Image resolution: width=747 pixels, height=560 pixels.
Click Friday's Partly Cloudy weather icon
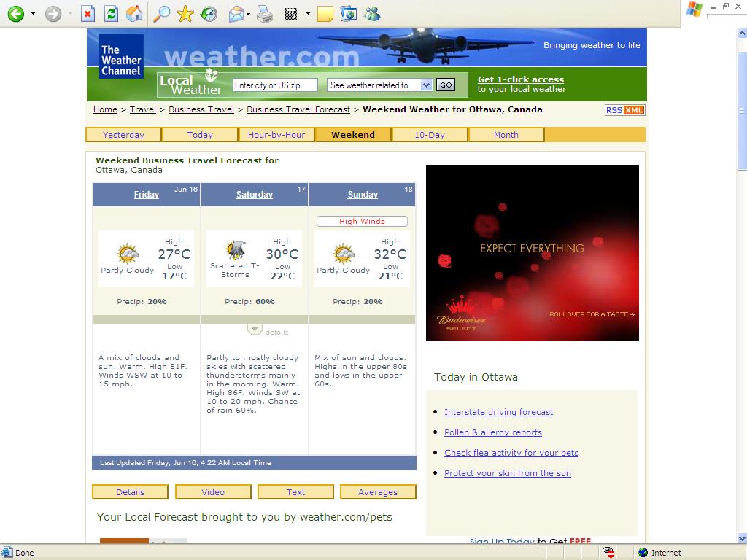[x=127, y=253]
